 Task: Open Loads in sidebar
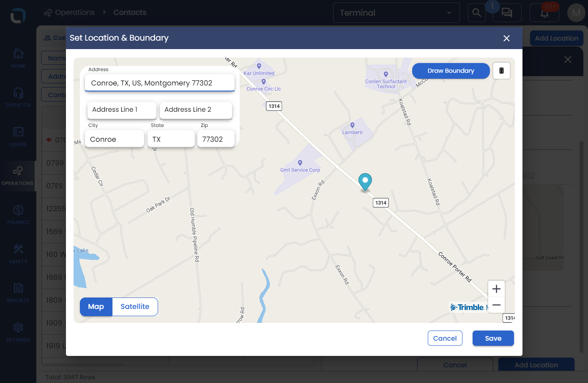tap(18, 136)
